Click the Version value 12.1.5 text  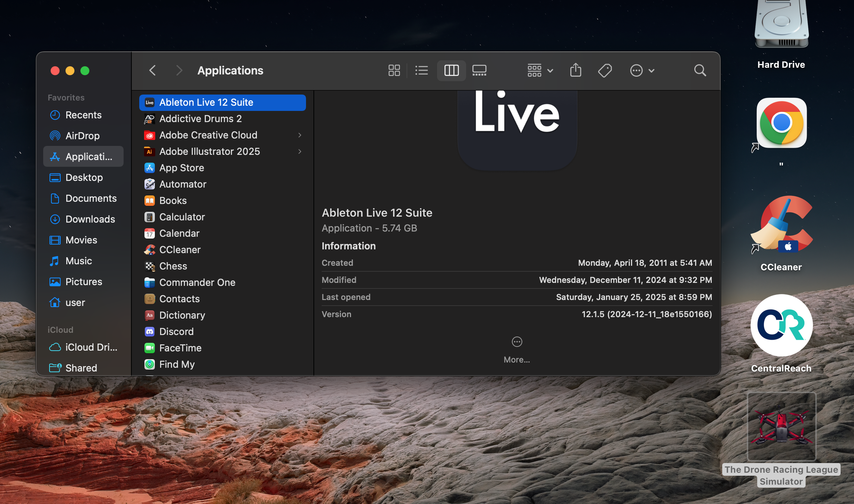[647, 314]
